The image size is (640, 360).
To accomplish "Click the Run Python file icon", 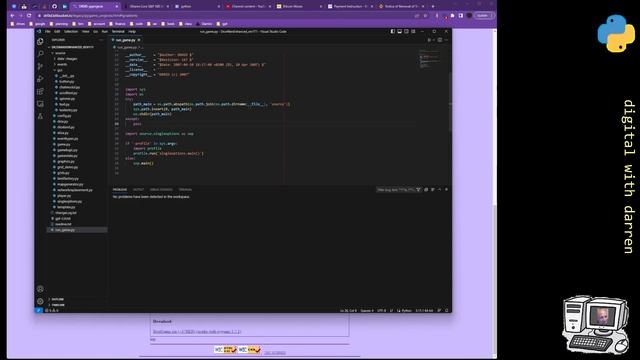I will click(429, 40).
